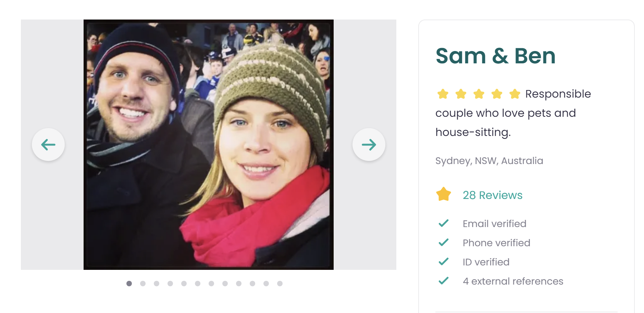This screenshot has height=313, width=644.
Task: Click the right carousel arrow
Action: [369, 145]
